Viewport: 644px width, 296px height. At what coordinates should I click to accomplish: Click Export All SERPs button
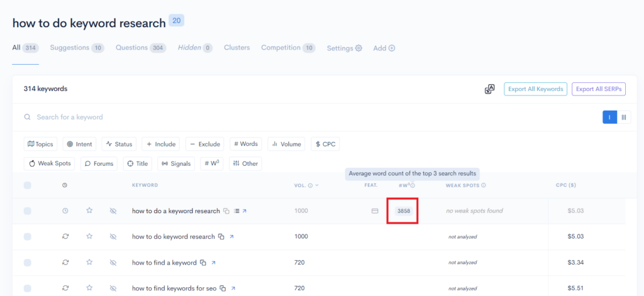[599, 89]
